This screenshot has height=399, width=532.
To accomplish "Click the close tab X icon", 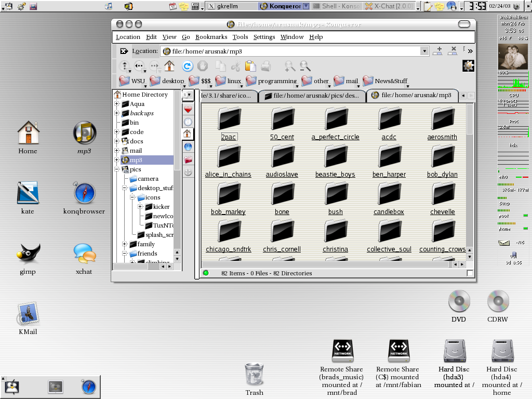I will pos(453,50).
